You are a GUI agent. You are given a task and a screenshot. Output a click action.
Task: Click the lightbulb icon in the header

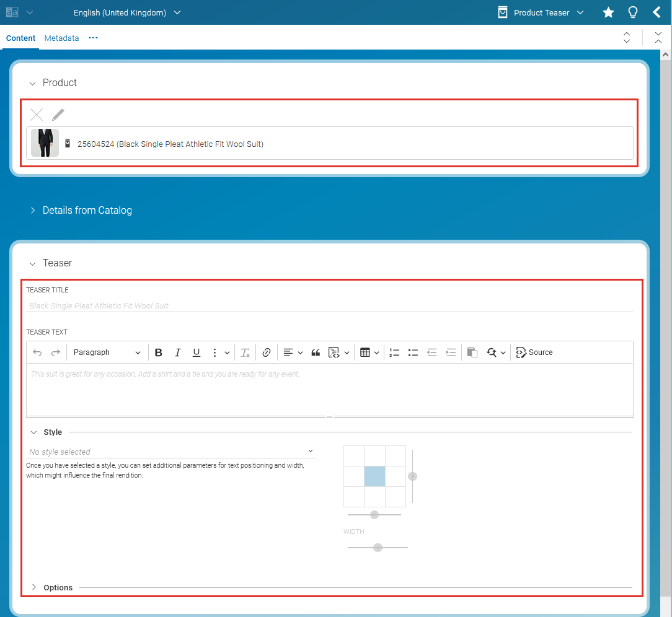(x=633, y=12)
